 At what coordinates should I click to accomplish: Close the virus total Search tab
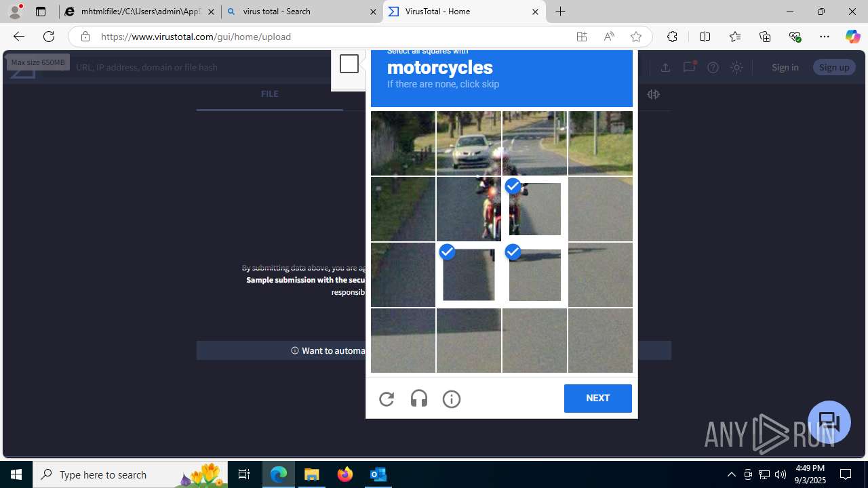click(373, 12)
